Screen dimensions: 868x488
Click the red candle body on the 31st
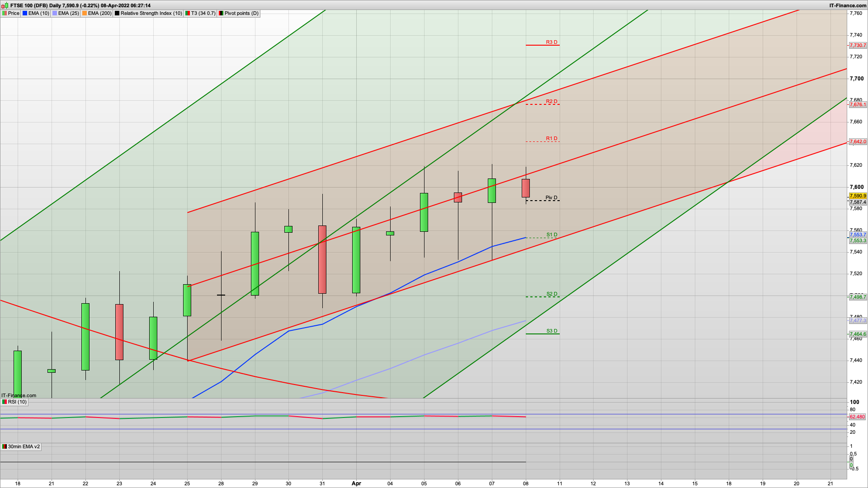pos(322,260)
